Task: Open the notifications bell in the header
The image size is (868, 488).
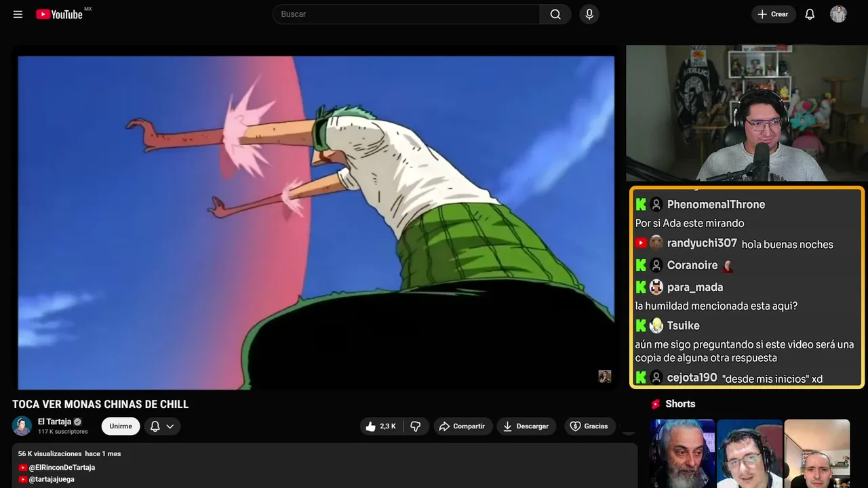Action: 810,14
